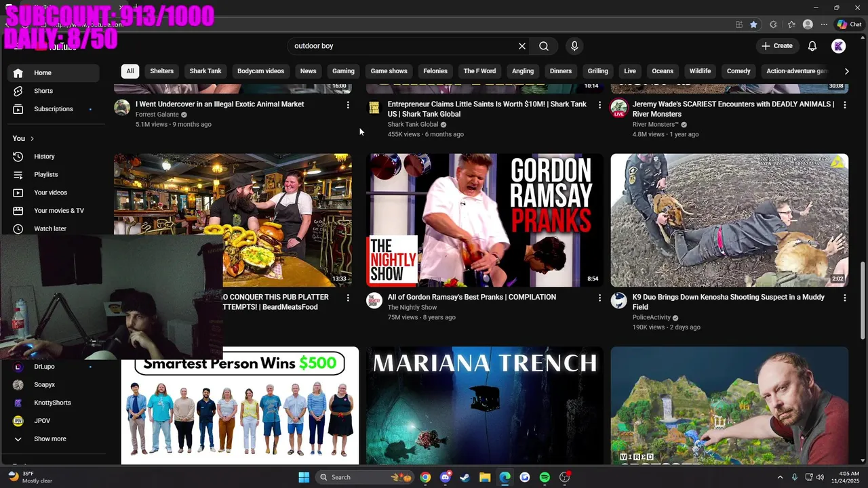Open the browser extensions puzzle icon

773,24
